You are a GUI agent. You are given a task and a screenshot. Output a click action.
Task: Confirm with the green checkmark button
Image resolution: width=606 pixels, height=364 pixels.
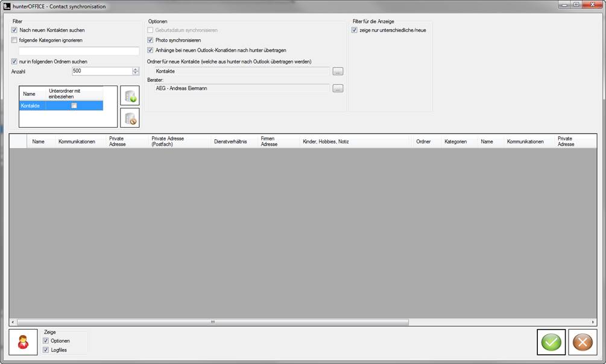pyautogui.click(x=551, y=342)
